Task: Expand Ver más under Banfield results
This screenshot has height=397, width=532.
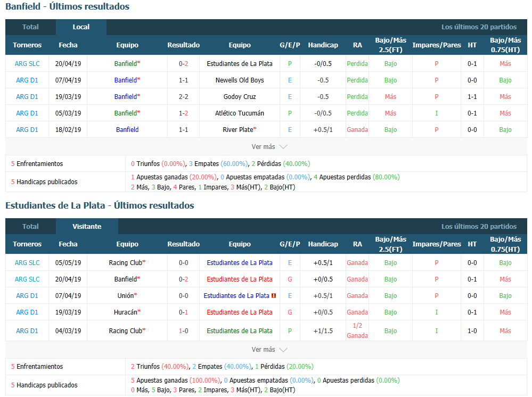Action: (x=269, y=147)
